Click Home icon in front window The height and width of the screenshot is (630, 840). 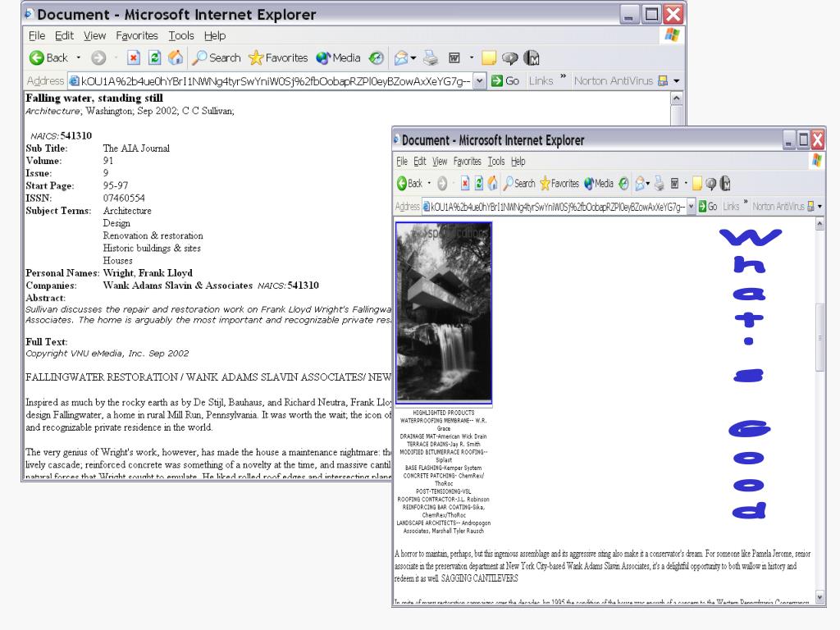click(x=492, y=184)
